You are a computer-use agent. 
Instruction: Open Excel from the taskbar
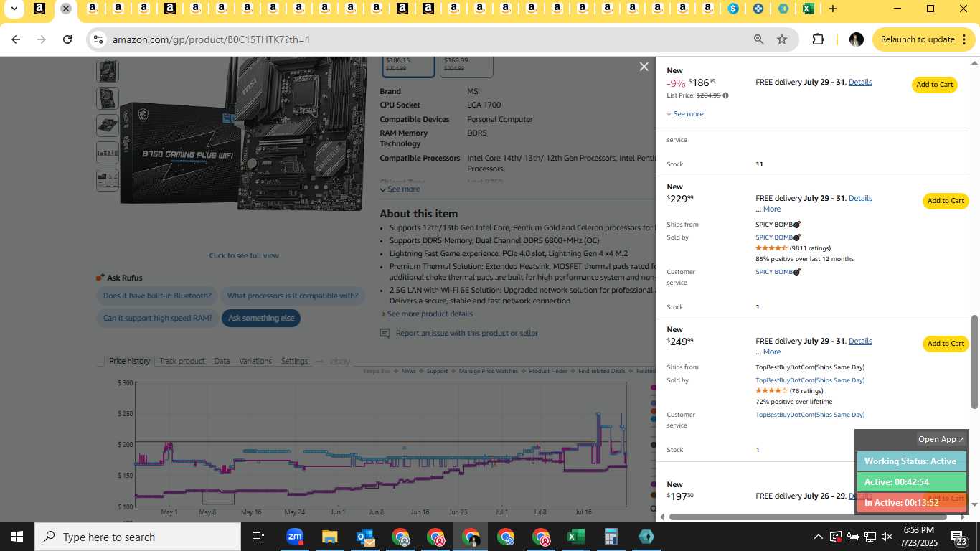576,537
